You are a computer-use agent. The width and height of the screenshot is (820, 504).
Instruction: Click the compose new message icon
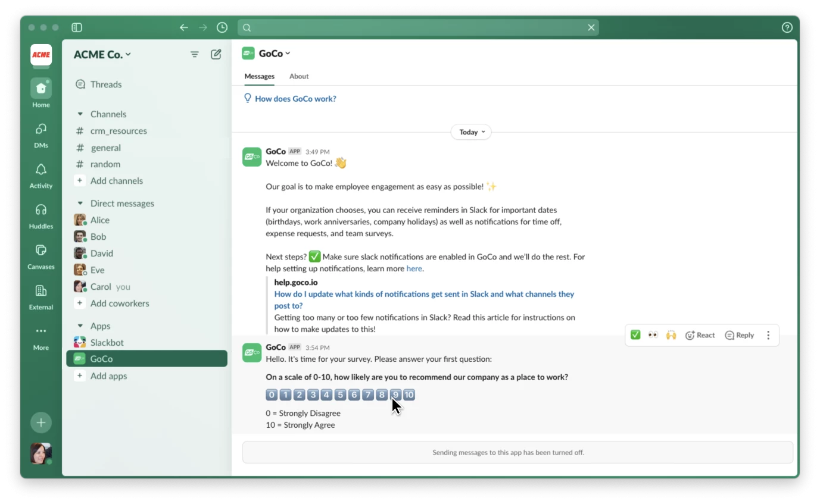[x=216, y=55]
